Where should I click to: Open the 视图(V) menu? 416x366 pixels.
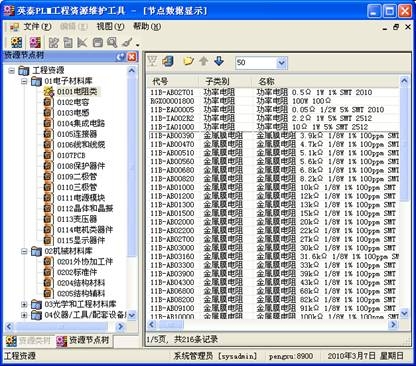[x=110, y=27]
